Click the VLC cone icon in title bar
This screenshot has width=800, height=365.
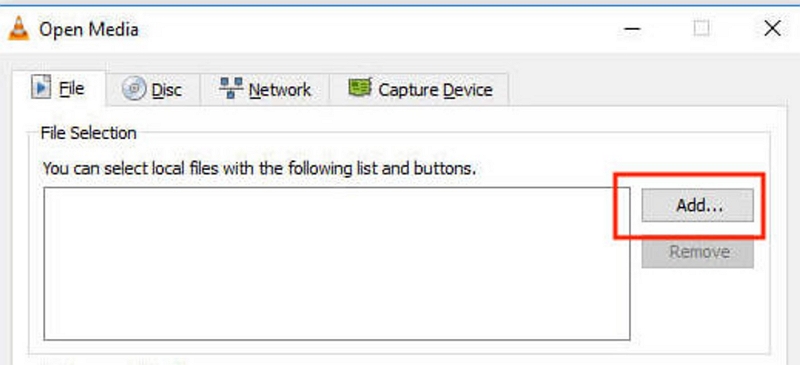18,29
